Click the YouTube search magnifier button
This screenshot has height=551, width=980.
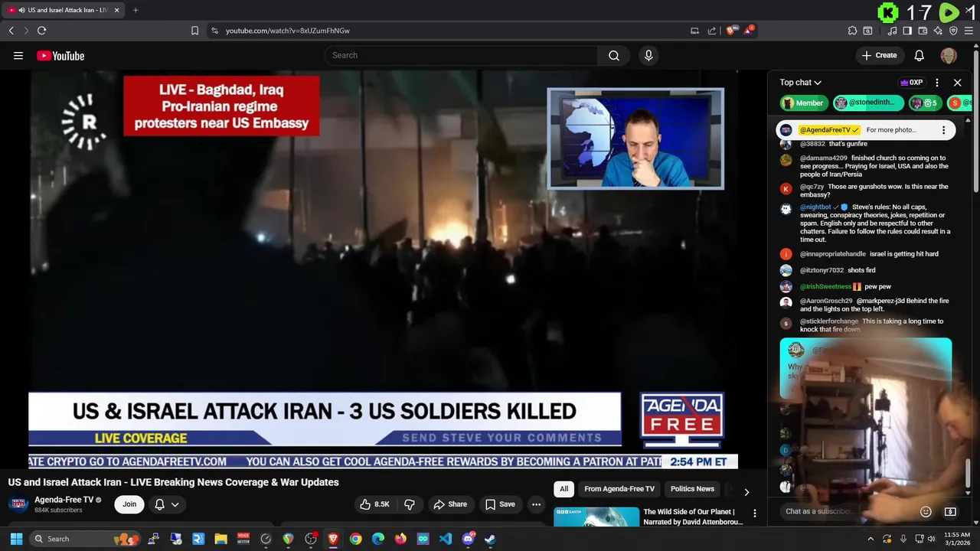(x=614, y=55)
